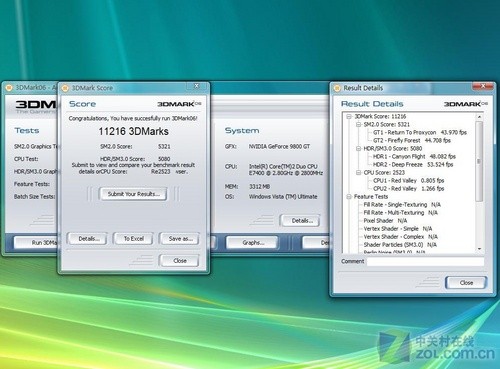Screen dimensions: 500x369
Task: Click MEM 3312 MB value
Action: coord(259,187)
